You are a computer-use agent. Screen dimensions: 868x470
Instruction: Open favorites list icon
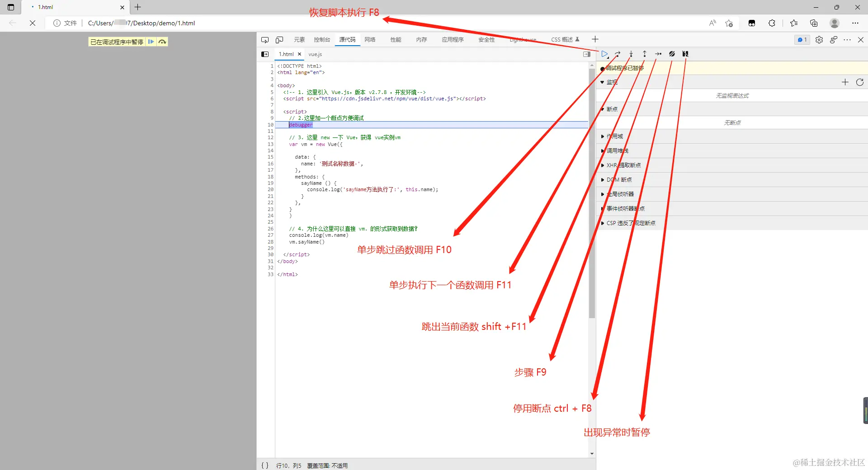[x=794, y=23]
